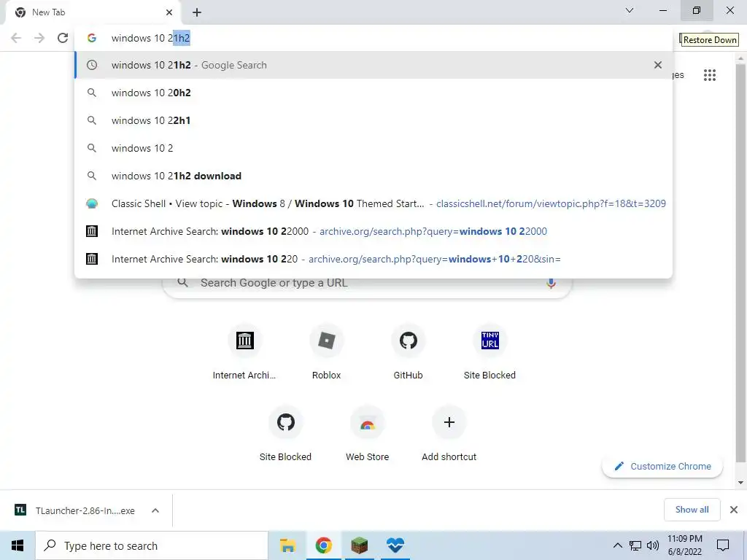
Task: Click the Google icon in address bar
Action: [91, 38]
